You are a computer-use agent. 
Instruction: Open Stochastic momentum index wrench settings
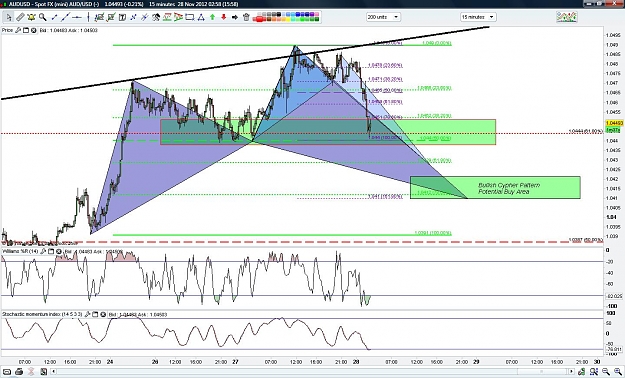click(x=87, y=314)
